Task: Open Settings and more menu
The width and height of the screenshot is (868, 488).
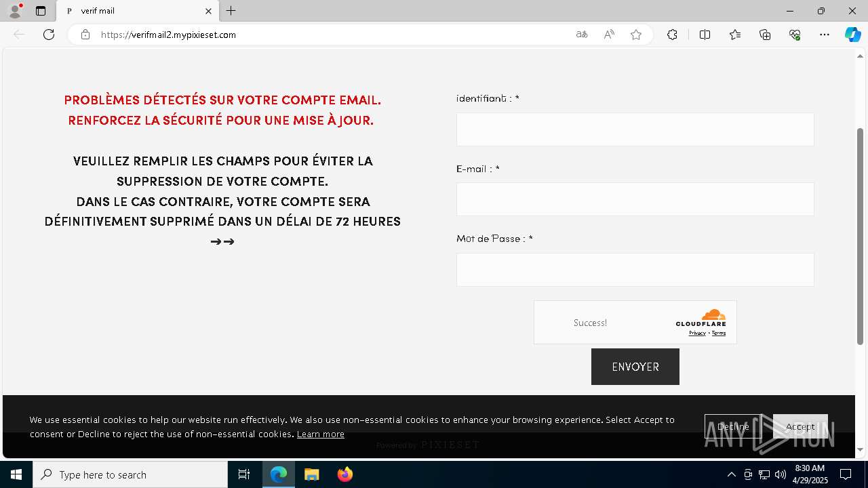Action: 825,35
